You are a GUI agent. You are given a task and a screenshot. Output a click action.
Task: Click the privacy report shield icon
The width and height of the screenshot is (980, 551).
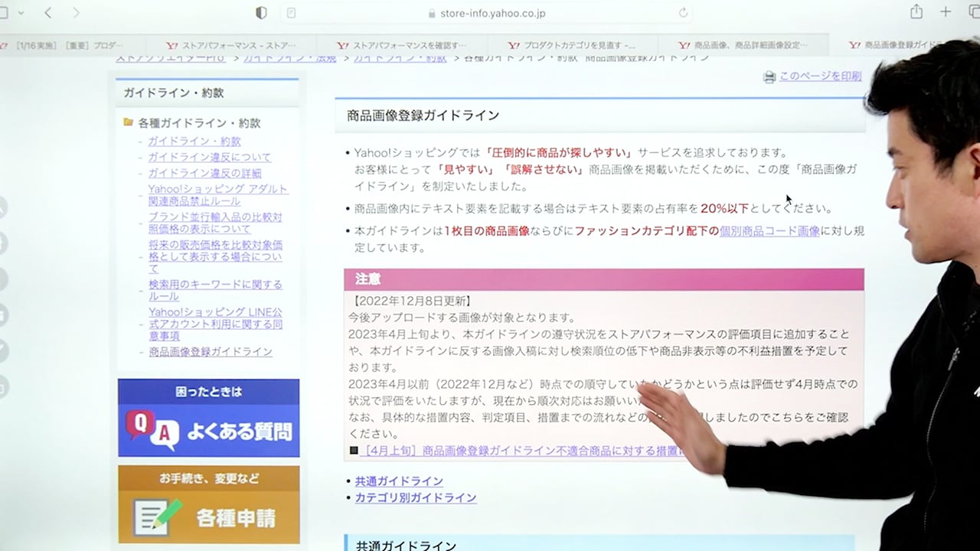(x=261, y=12)
